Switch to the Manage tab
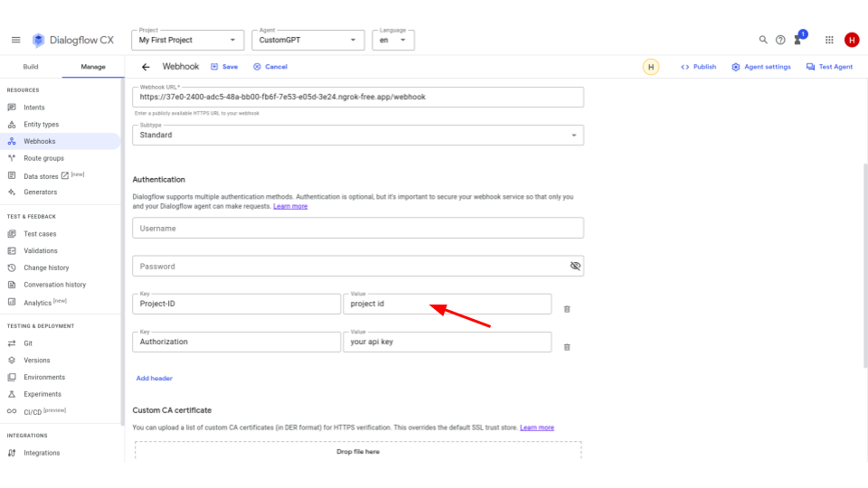Viewport: 868px width, 488px height. pyautogui.click(x=93, y=67)
